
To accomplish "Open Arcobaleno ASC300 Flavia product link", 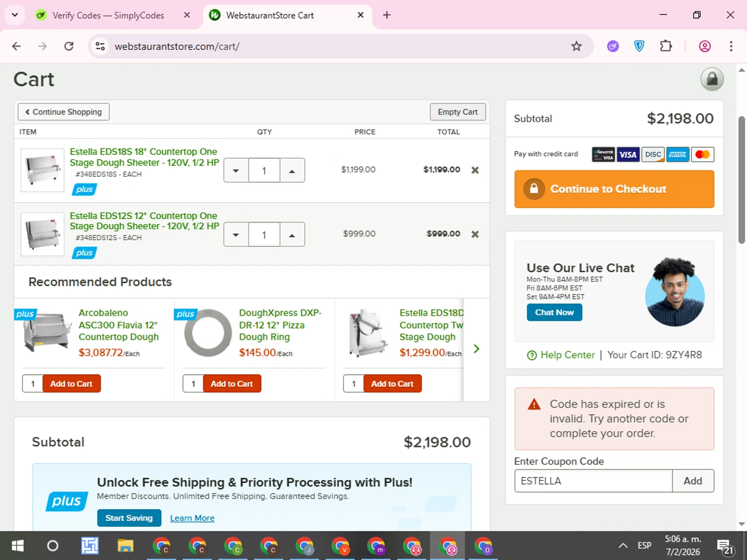I will tap(119, 325).
